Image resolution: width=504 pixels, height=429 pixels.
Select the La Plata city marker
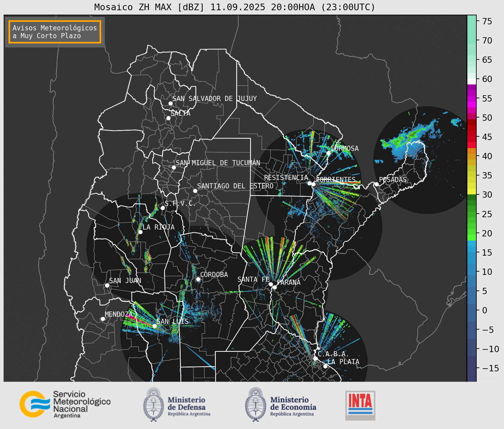point(325,366)
